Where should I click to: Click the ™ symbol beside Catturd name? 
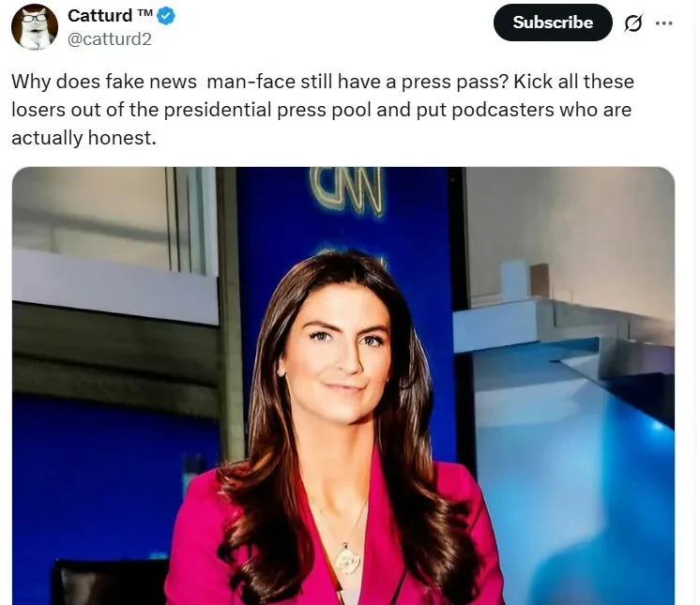[x=145, y=13]
